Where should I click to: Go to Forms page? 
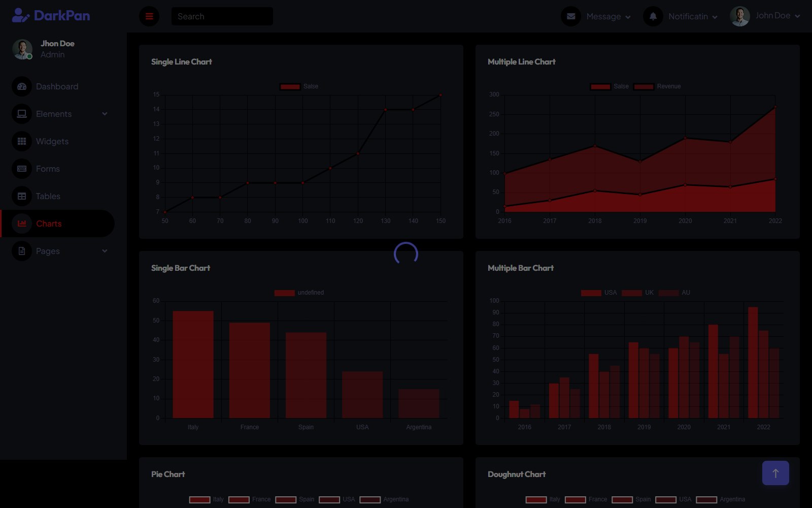click(57, 169)
